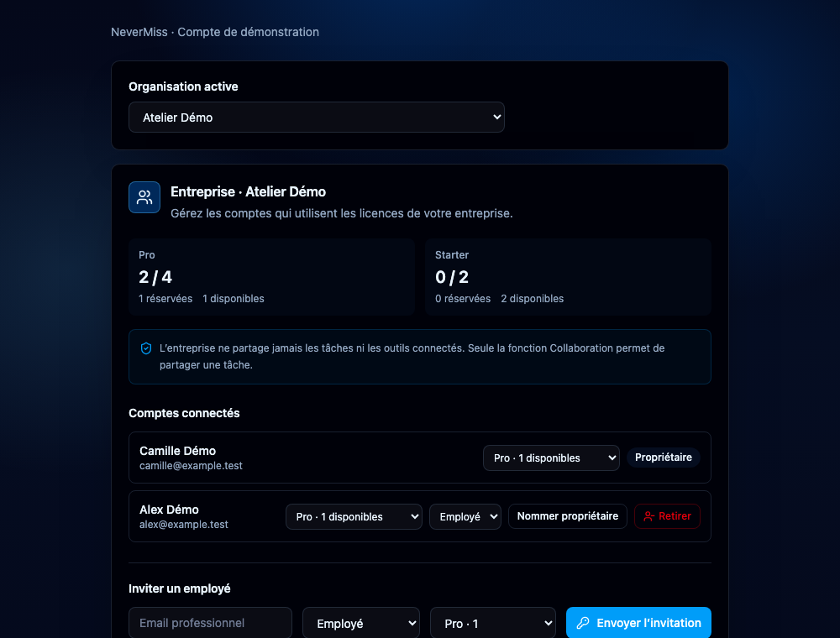Viewport: 840px width, 638px height.
Task: Click the shield icon in privacy notice
Action: coord(145,348)
